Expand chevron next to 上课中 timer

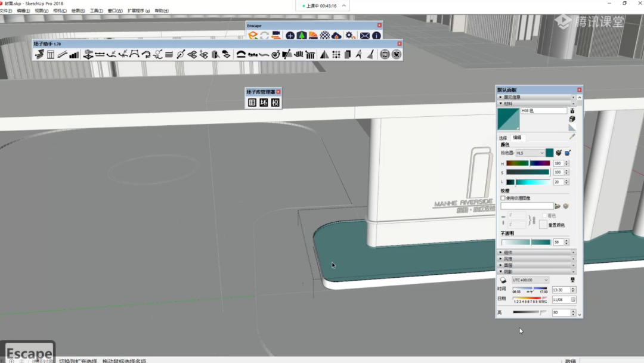pos(344,6)
